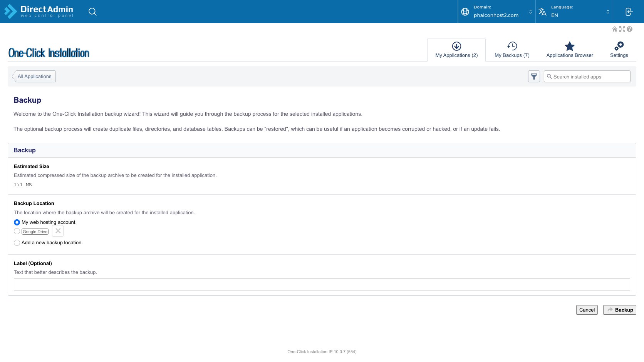The image size is (644, 362).
Task: Click the Google Drive label
Action: (x=35, y=232)
